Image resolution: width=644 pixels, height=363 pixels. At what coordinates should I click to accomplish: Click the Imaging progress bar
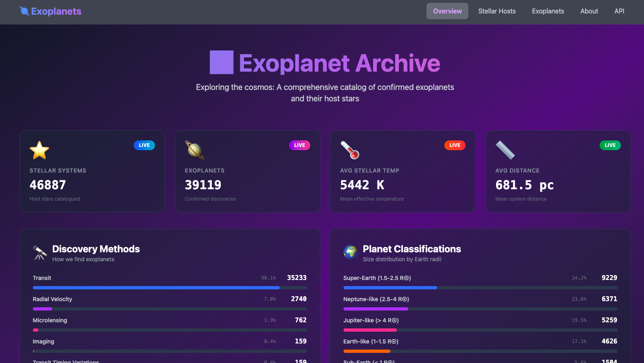coord(170,351)
